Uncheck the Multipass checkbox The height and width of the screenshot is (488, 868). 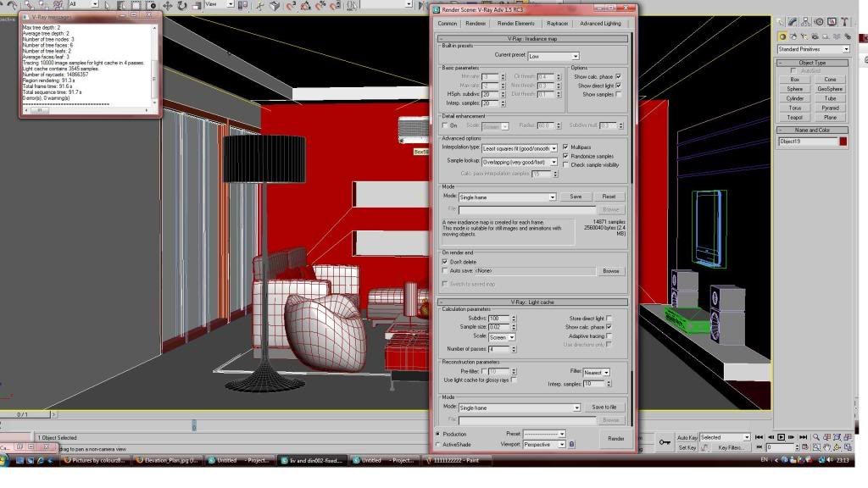coord(565,147)
